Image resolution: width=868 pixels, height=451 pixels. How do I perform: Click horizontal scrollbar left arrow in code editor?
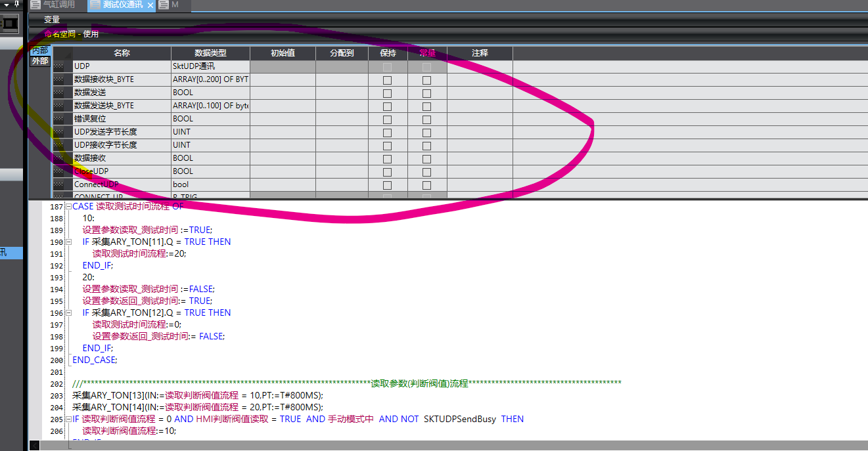[35, 445]
